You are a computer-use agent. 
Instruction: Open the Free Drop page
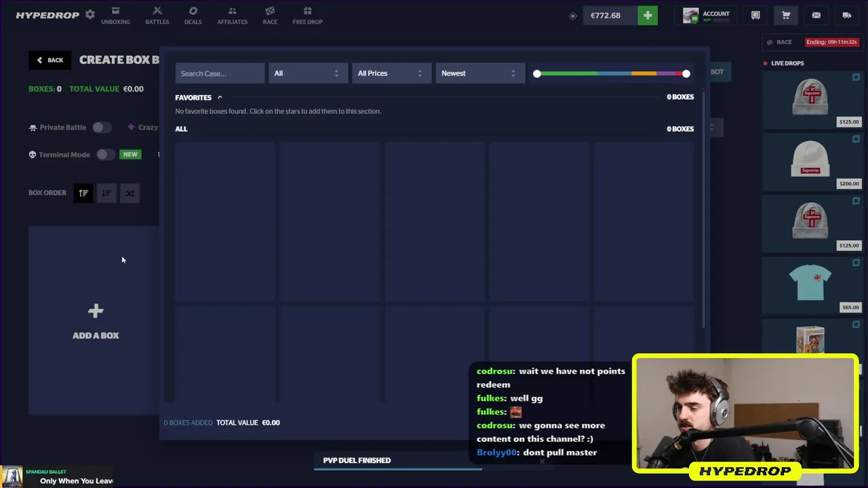tap(307, 15)
